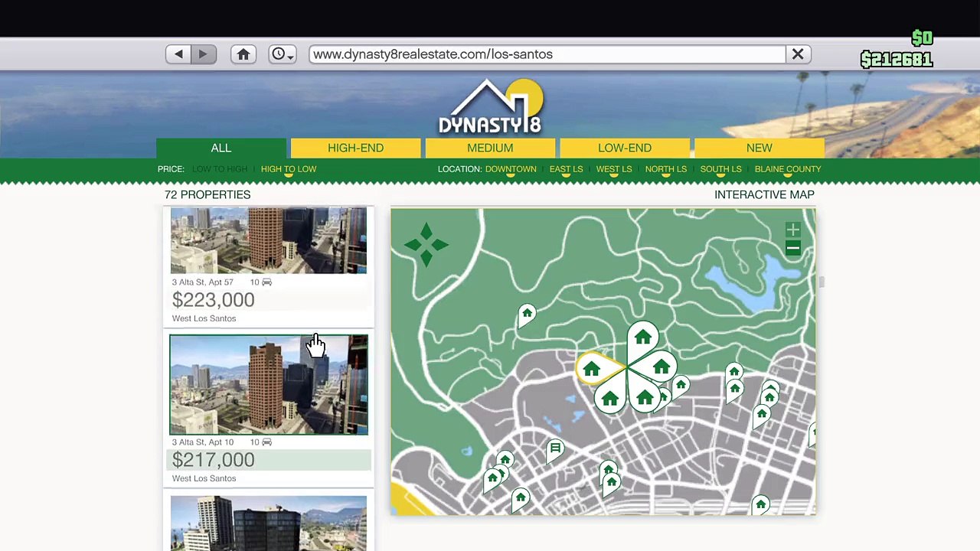Go back using the browser back arrow
Viewport: 980px width, 551px height.
(178, 54)
